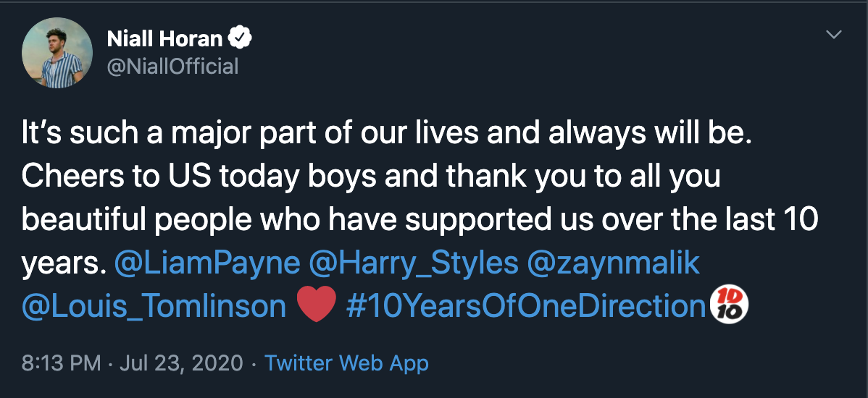The width and height of the screenshot is (868, 398).
Task: Click the 1D 10 hashtag emoji icon
Action: click(731, 305)
